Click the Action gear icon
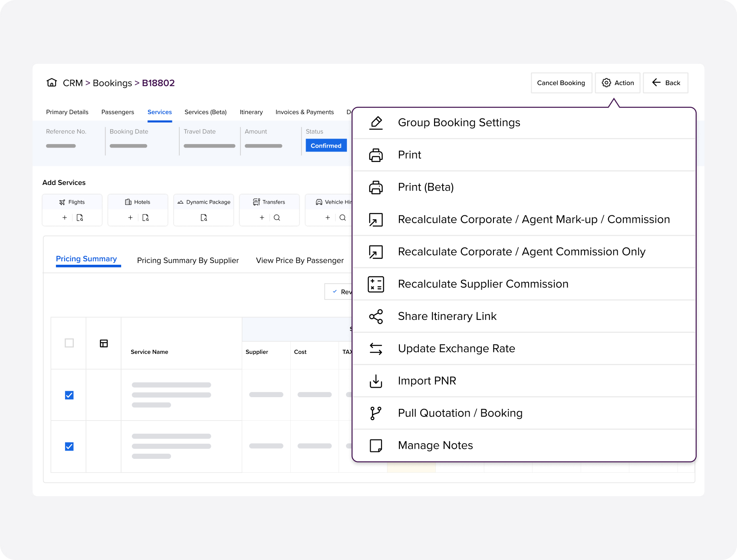The image size is (737, 560). (606, 82)
